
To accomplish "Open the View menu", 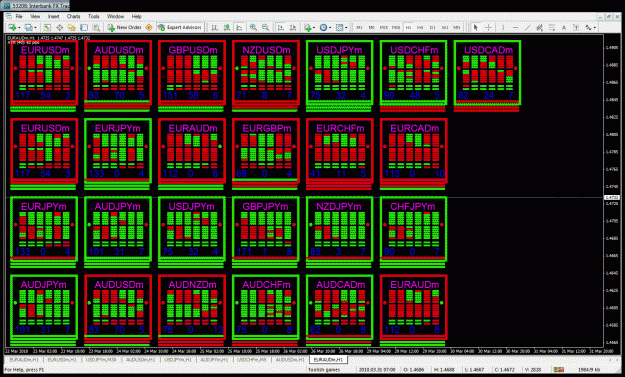I will (35, 16).
